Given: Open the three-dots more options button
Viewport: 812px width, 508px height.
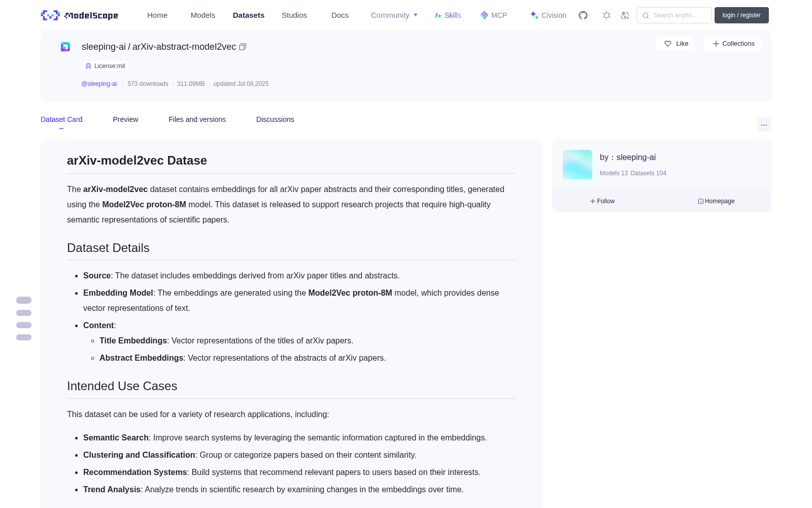Looking at the screenshot, I should pyautogui.click(x=764, y=124).
